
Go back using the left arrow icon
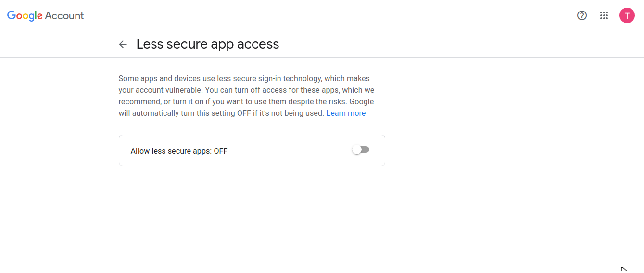123,44
